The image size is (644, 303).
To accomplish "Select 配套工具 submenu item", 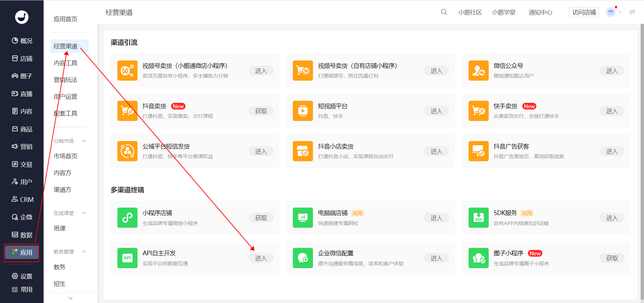I will point(65,113).
